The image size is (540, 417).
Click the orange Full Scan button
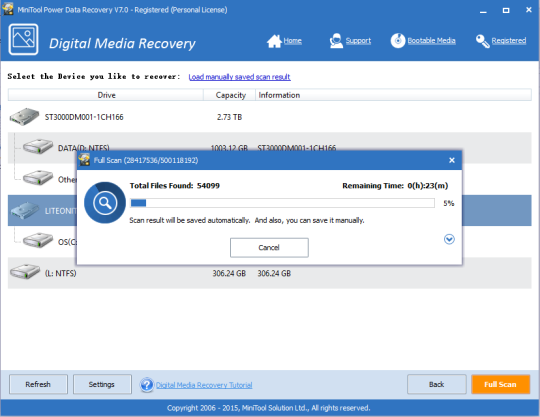coord(500,384)
